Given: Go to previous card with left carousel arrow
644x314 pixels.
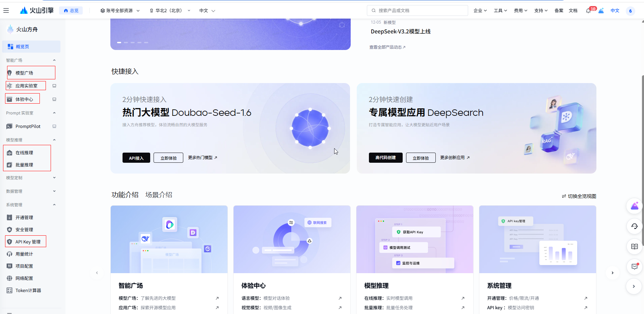Looking at the screenshot, I should tap(97, 273).
